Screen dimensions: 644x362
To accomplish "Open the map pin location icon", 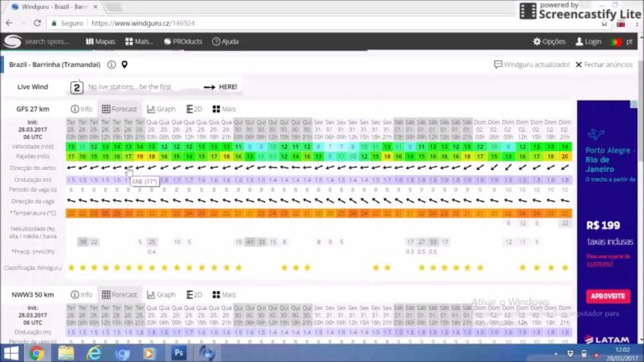I will 124,65.
